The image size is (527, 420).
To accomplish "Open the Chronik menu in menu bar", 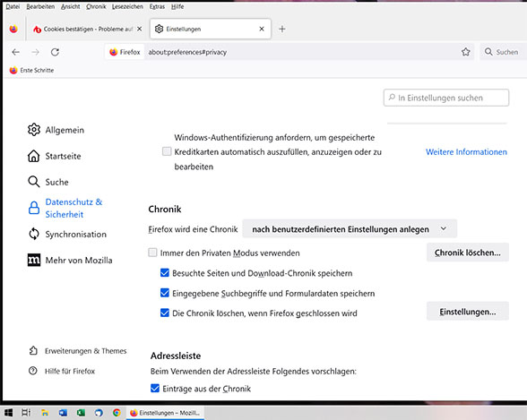I will (x=96, y=6).
